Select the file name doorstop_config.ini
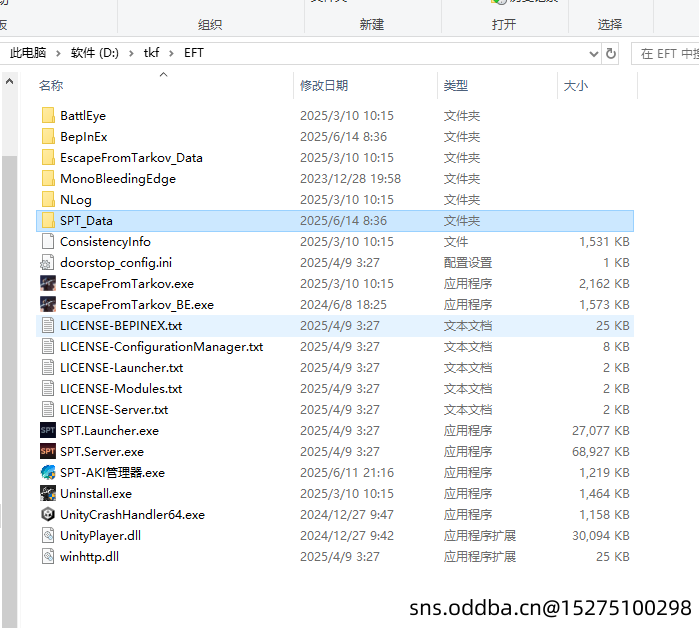This screenshot has height=628, width=699. (x=116, y=263)
